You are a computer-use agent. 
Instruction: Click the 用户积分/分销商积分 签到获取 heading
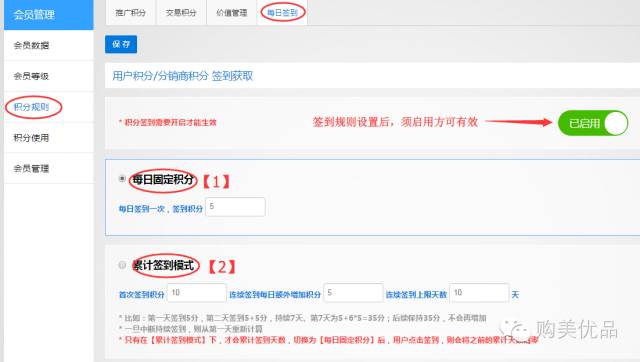tap(182, 76)
